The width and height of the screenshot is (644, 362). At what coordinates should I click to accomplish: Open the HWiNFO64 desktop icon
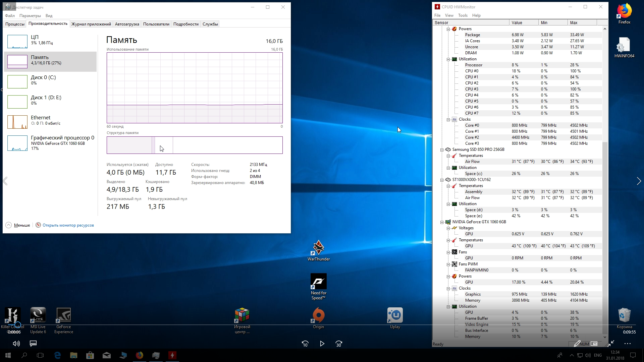(624, 46)
